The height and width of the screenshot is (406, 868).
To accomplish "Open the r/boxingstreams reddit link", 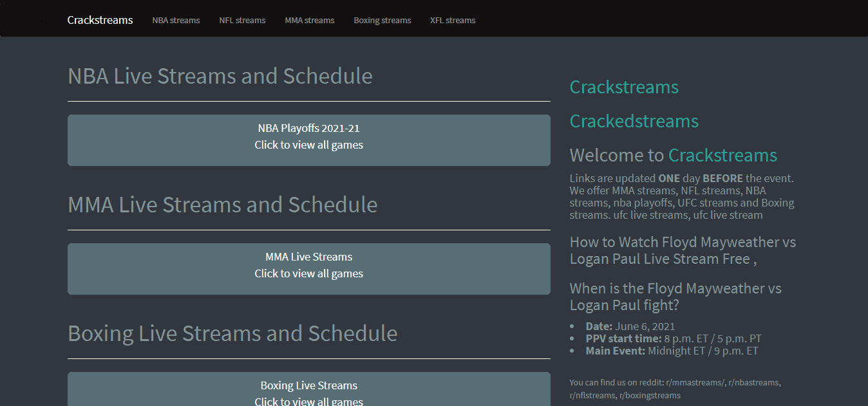I will (650, 396).
